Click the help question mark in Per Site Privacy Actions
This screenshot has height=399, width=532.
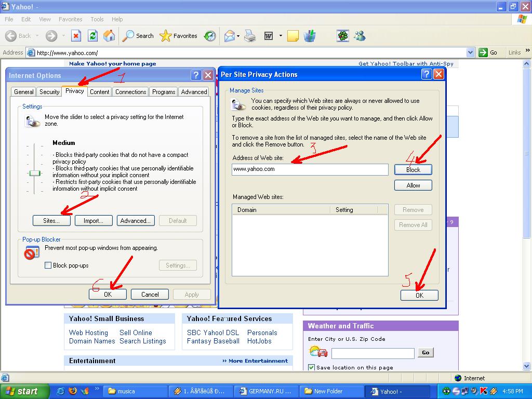tap(426, 74)
